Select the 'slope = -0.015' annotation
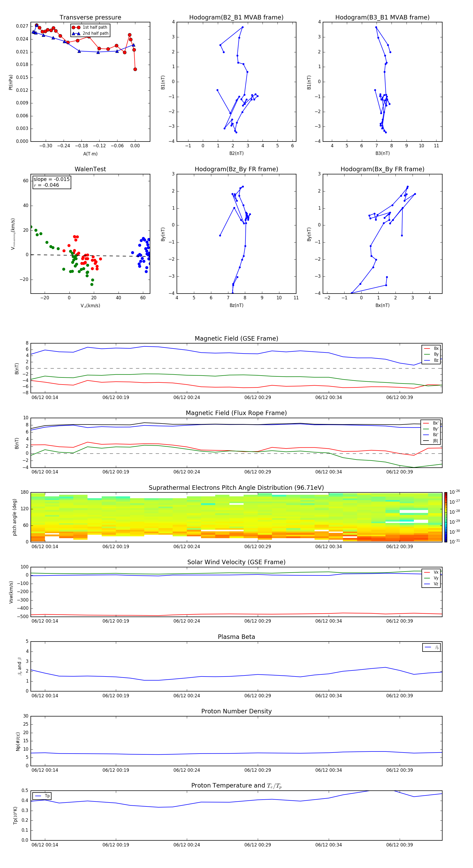 pyautogui.click(x=52, y=179)
